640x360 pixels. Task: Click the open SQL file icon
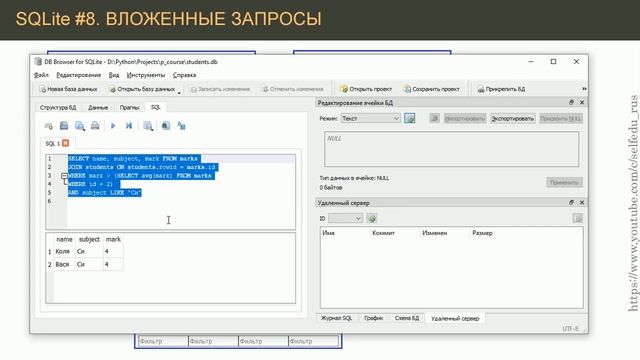pos(64,126)
